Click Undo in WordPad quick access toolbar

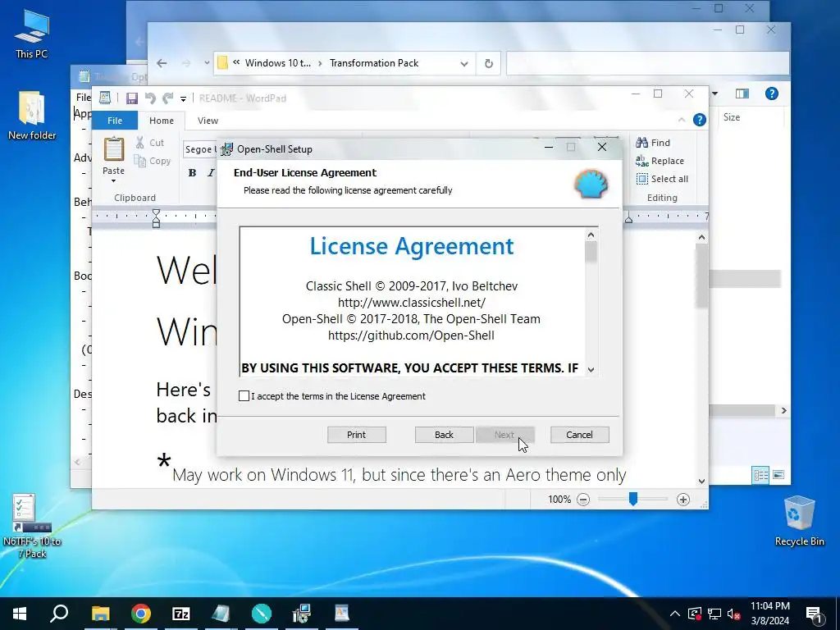(x=151, y=98)
